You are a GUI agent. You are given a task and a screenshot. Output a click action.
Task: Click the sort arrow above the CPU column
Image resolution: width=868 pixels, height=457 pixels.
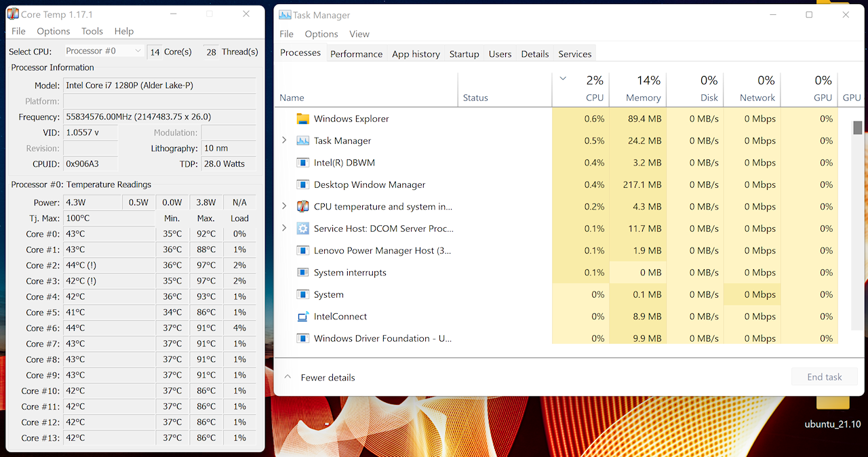tap(562, 79)
